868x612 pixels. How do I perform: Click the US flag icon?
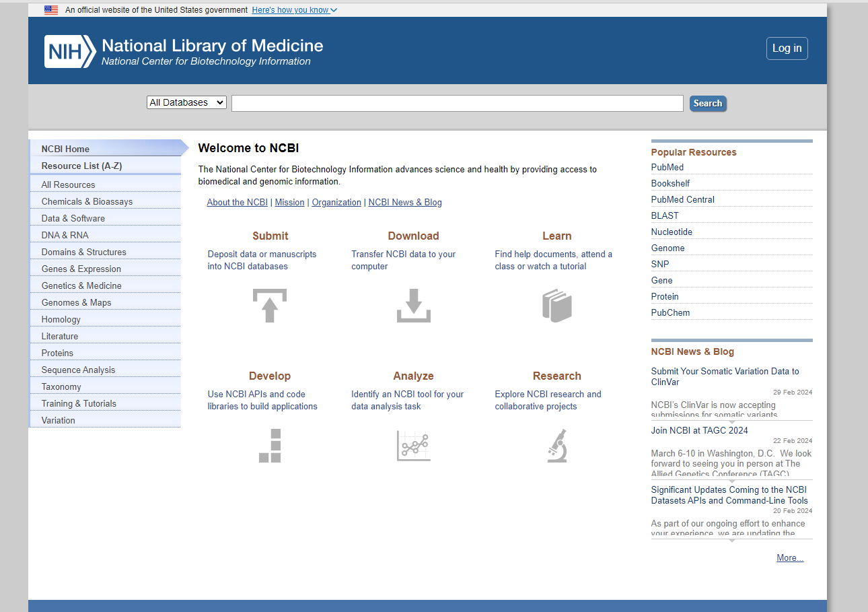(x=51, y=10)
